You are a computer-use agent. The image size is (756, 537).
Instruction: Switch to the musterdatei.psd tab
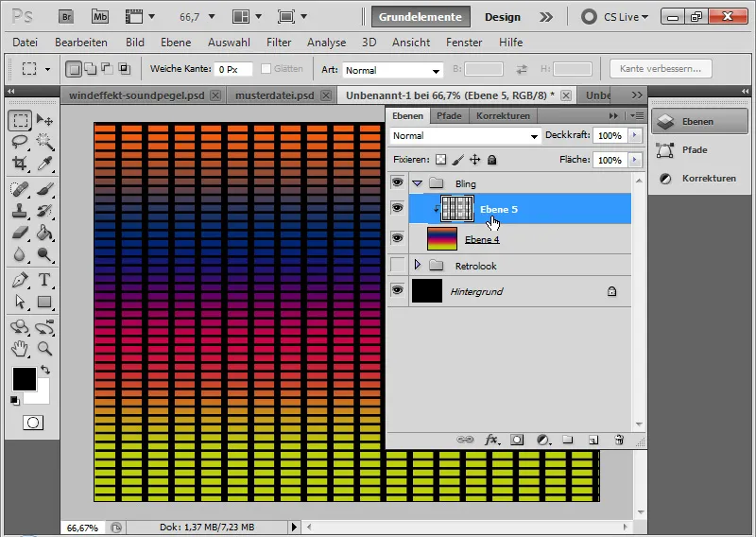tap(274, 95)
